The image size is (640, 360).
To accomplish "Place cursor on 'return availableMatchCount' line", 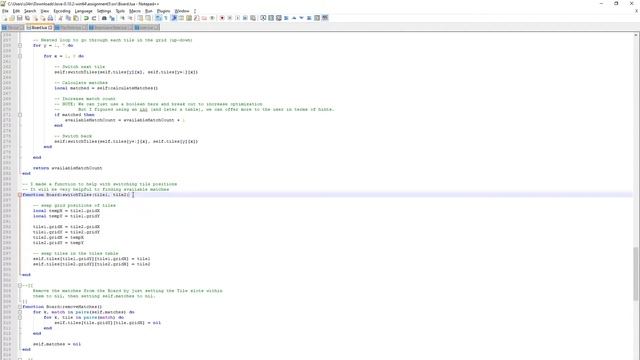I will pos(67,168).
